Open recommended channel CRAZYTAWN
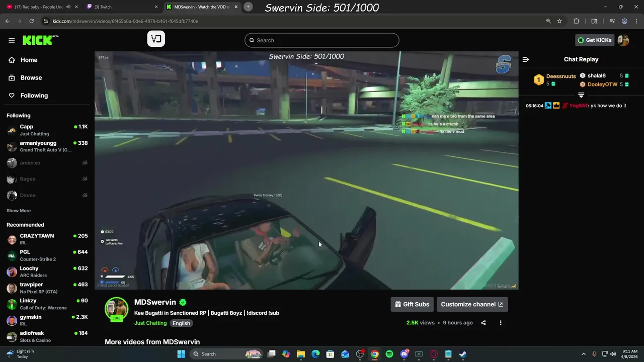 pos(47,239)
